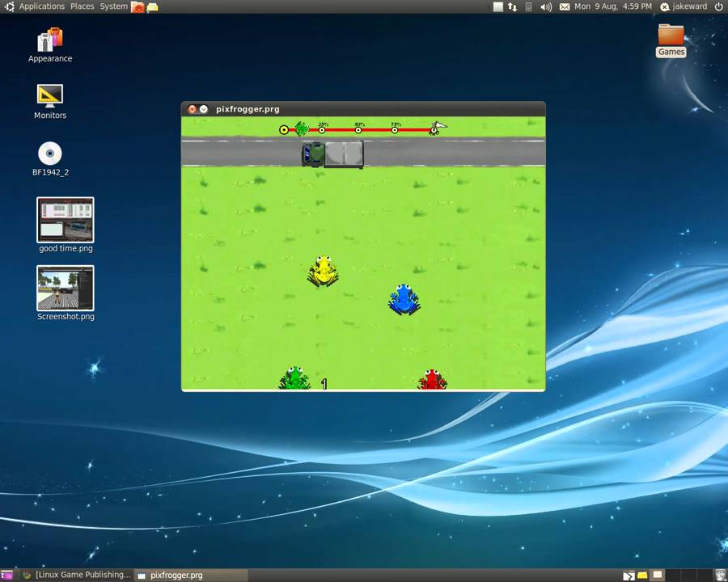Open the Places menu
The width and height of the screenshot is (728, 582).
point(83,6)
